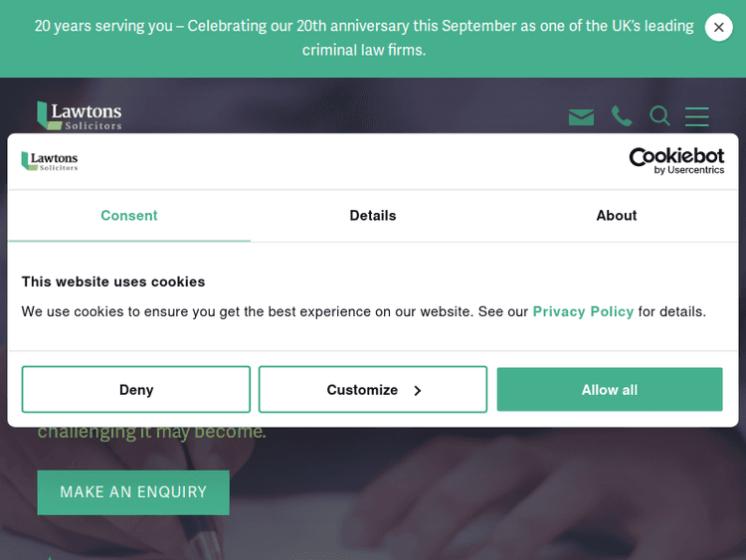Select the Consent tab
The height and width of the screenshot is (560, 746).
[129, 216]
